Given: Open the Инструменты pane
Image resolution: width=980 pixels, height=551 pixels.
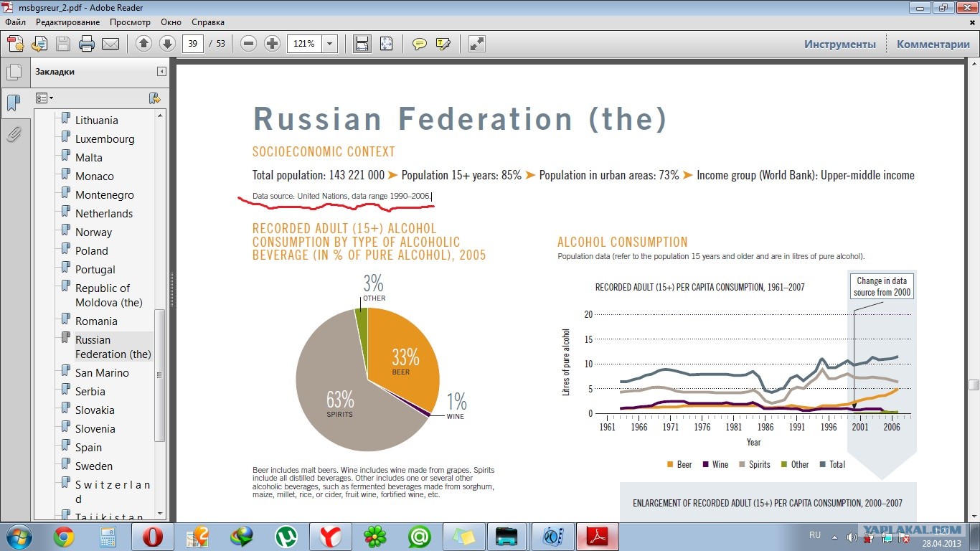Looking at the screenshot, I should coord(840,44).
